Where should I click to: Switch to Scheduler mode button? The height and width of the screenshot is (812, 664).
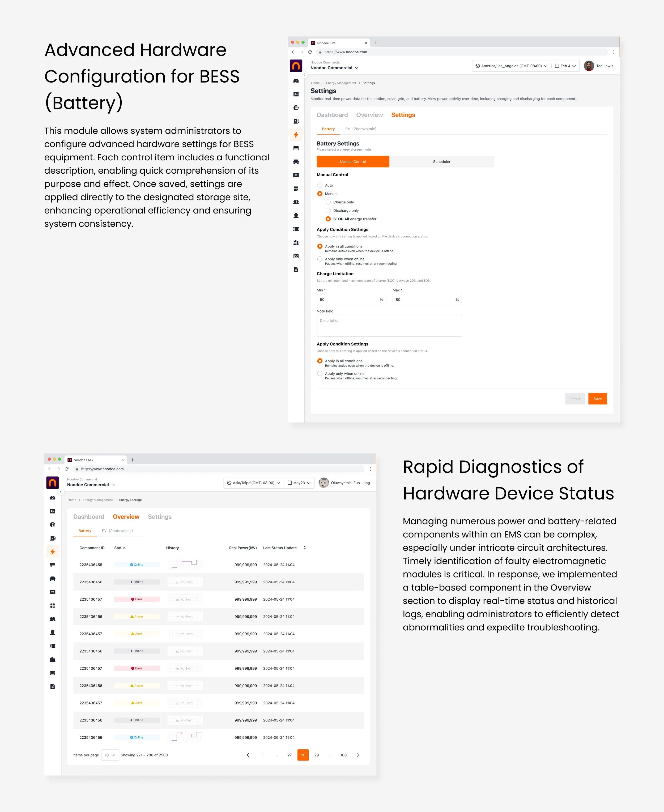click(441, 162)
